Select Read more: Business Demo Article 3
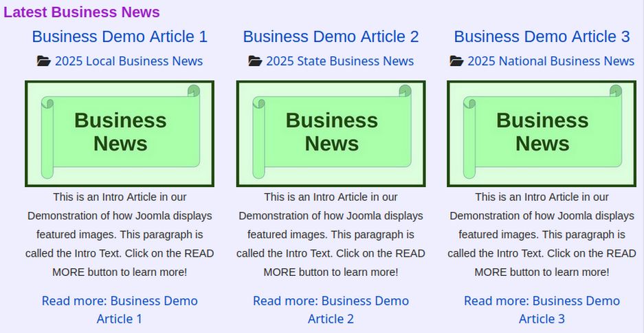The image size is (644, 333). pos(542,310)
